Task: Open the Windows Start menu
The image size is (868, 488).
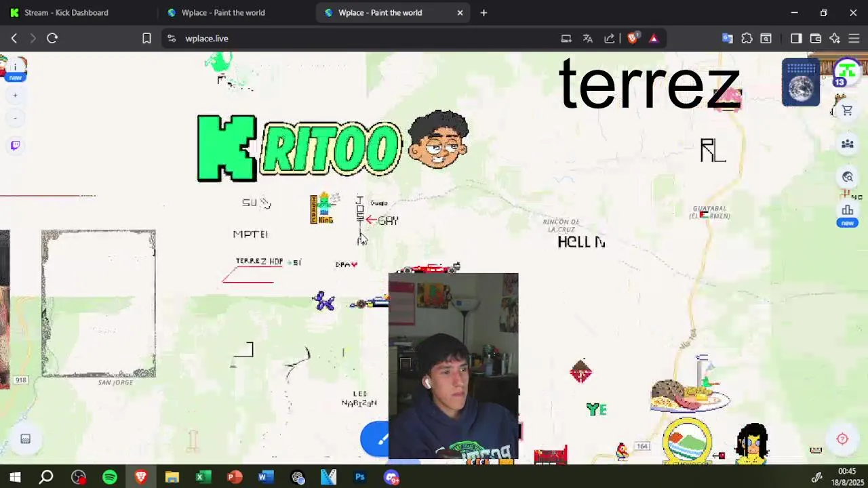Action: (15, 477)
